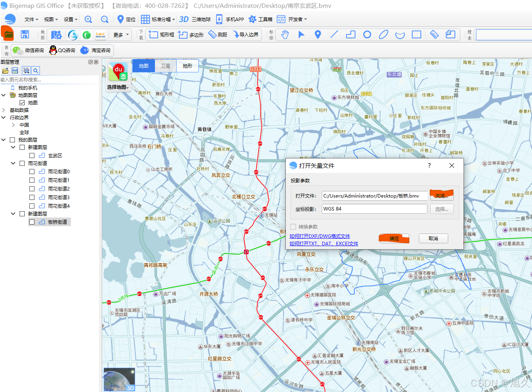The image size is (532, 392).
Task: Click the zoom in magnifier icon
Action: (x=88, y=19)
